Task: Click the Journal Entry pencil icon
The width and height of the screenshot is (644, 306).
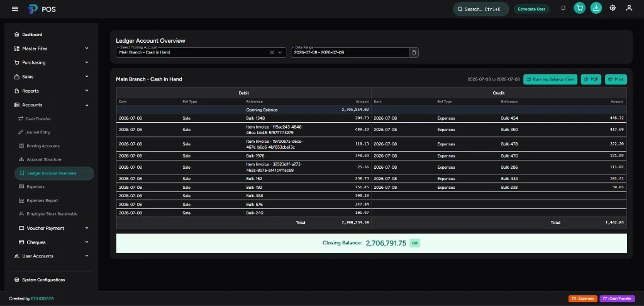Action: 21,132
